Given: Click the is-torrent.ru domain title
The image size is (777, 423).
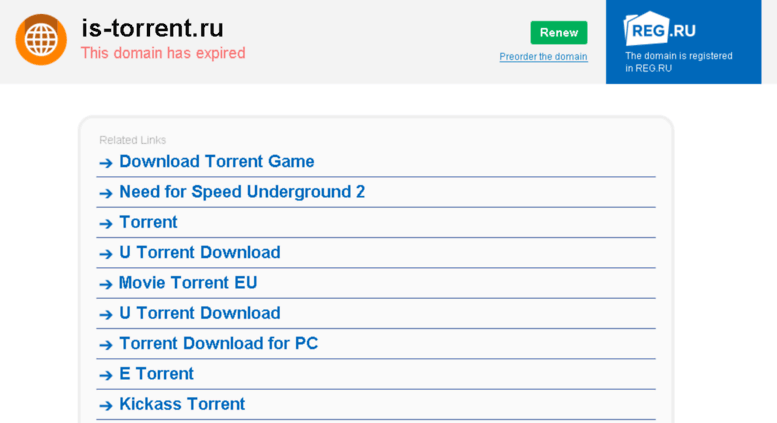Looking at the screenshot, I should [x=153, y=28].
